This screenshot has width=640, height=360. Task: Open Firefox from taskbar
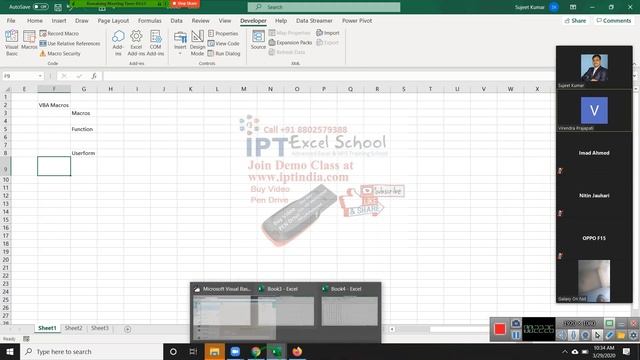click(297, 351)
